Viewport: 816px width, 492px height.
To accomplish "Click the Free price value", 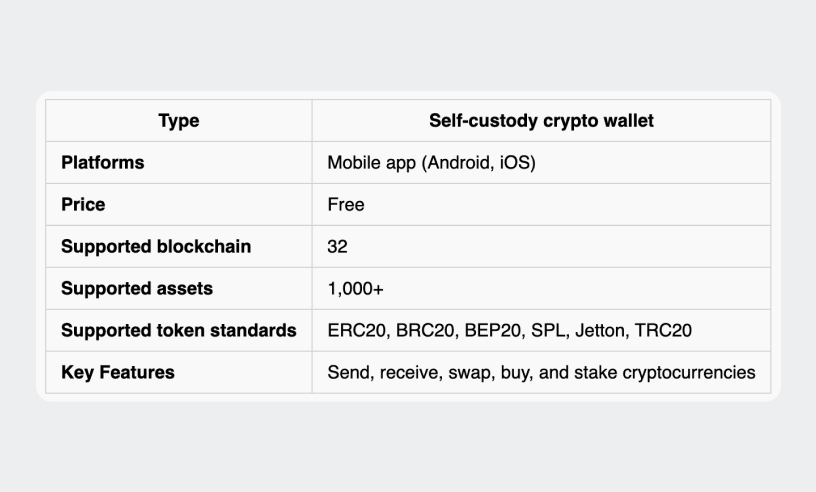I will pyautogui.click(x=346, y=205).
